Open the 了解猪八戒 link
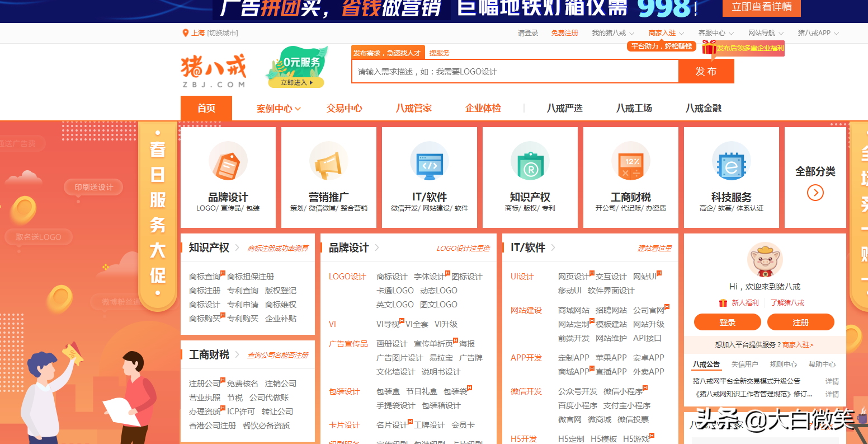The image size is (868, 444). (x=787, y=302)
